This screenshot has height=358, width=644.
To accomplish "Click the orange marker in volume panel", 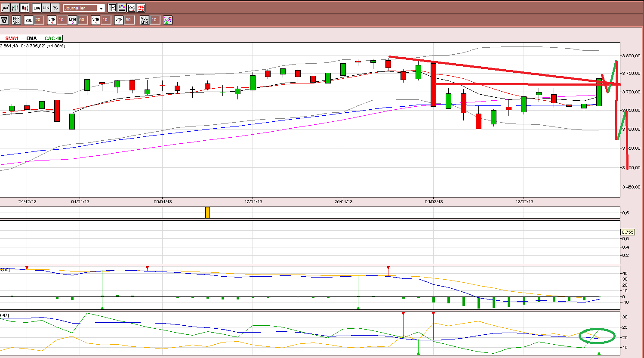I will coord(207,213).
